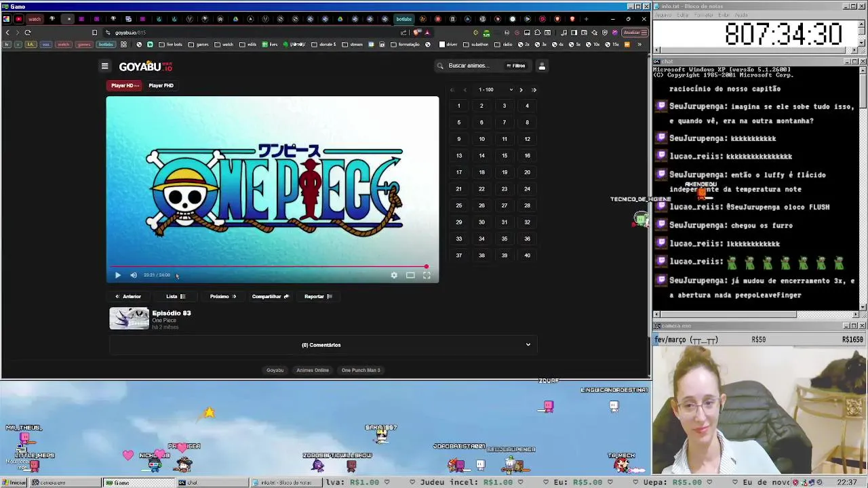The image size is (868, 488).
Task: Go to the Próximo episode
Action: [x=223, y=296]
